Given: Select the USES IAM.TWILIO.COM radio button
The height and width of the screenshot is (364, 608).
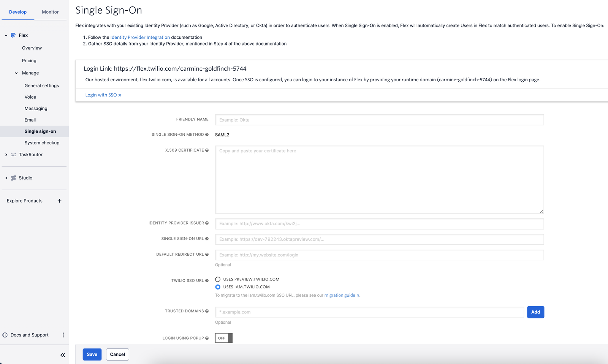Looking at the screenshot, I should (218, 287).
